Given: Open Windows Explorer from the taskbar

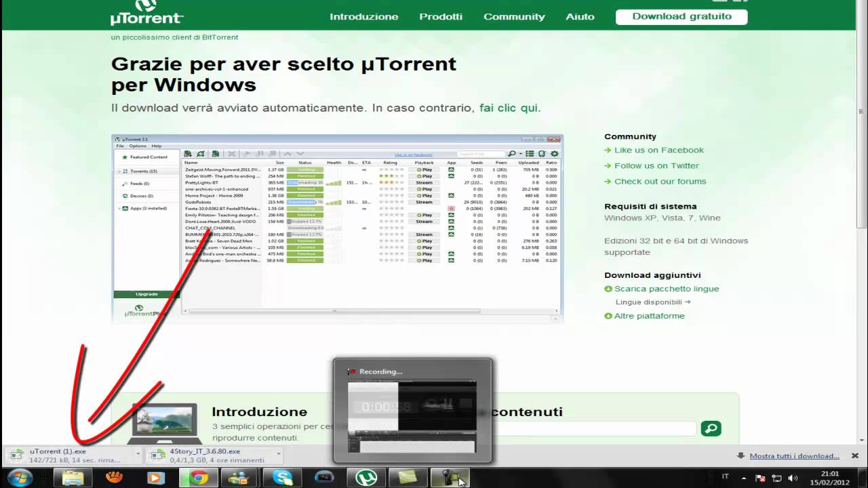Looking at the screenshot, I should click(x=73, y=478).
